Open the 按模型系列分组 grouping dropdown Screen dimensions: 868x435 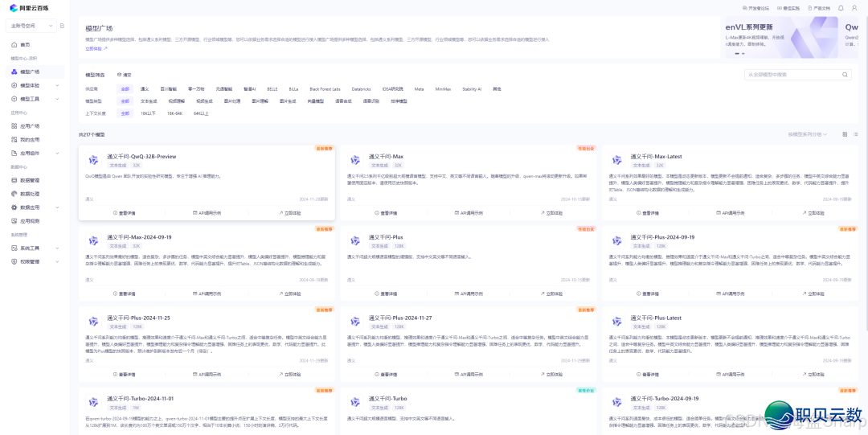808,134
